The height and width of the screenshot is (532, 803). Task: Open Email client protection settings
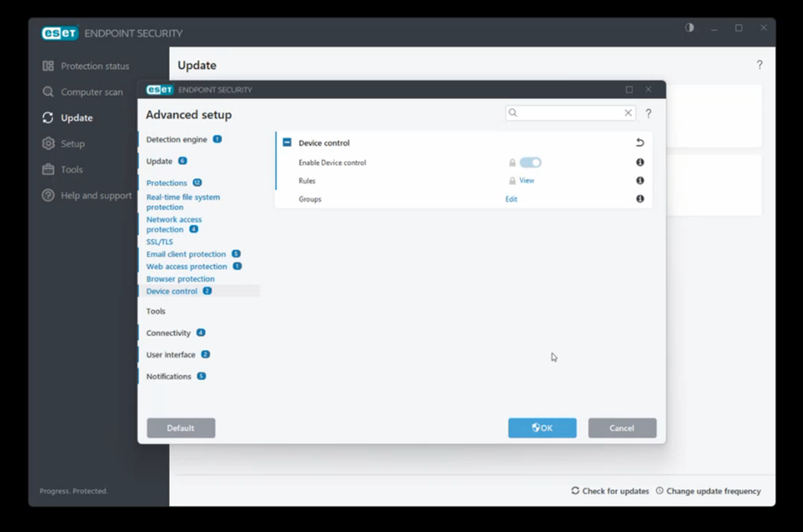click(x=186, y=254)
